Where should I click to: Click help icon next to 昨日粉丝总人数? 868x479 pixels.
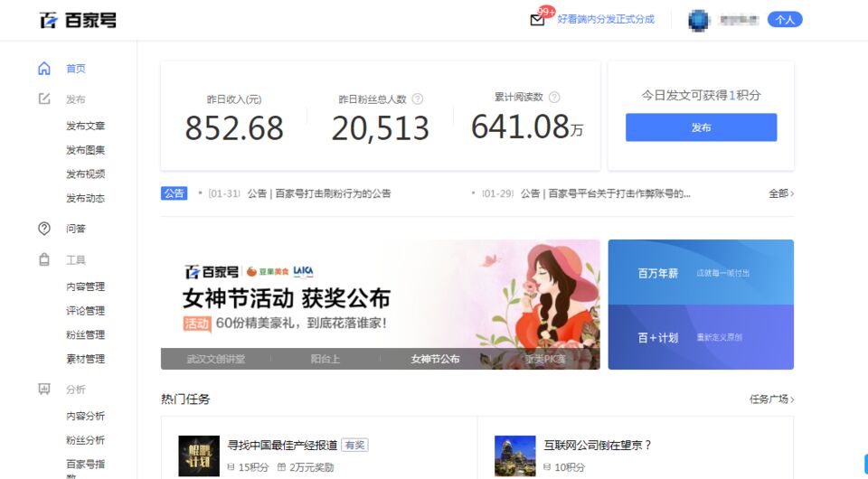coord(418,99)
